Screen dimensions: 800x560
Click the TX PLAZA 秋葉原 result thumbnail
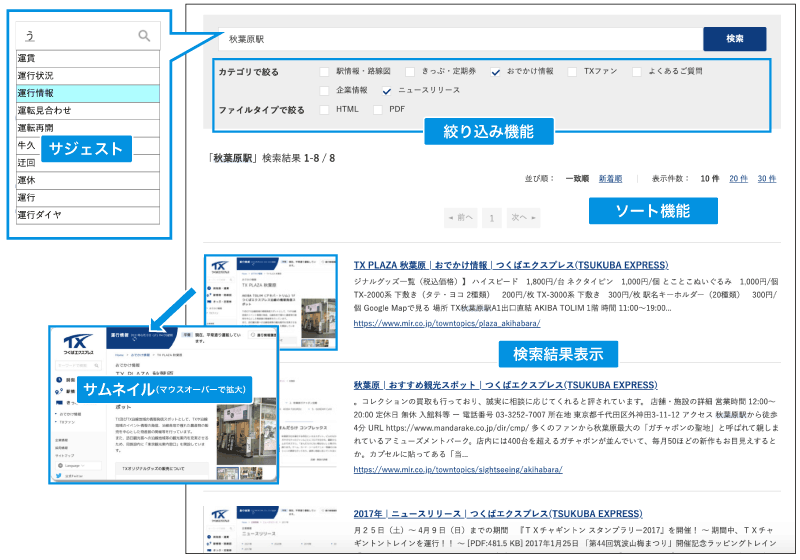click(x=271, y=302)
